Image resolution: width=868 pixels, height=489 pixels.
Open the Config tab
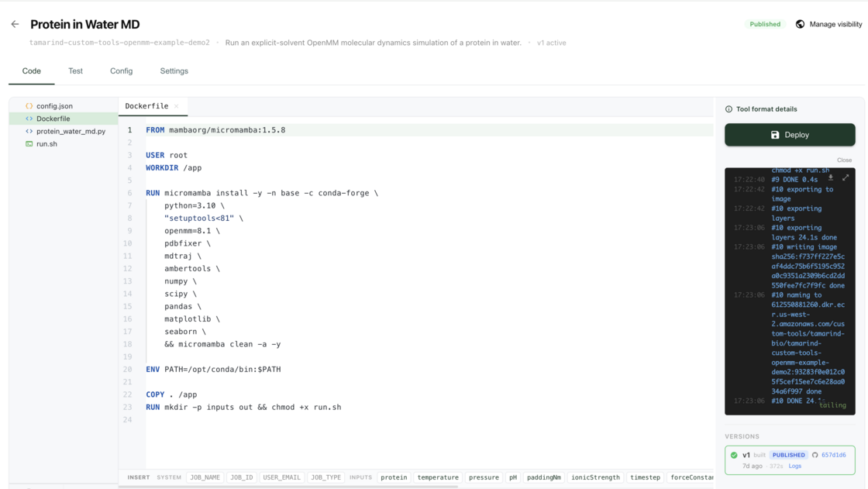coord(121,71)
